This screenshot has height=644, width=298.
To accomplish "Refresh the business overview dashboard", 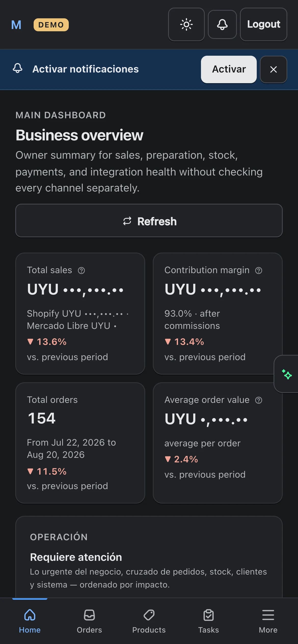I will [x=149, y=221].
